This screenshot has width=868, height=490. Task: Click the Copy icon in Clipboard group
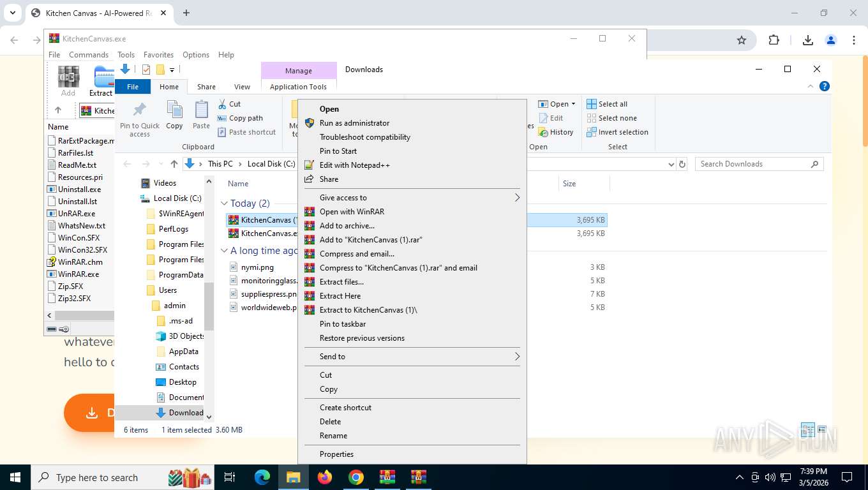click(x=174, y=115)
